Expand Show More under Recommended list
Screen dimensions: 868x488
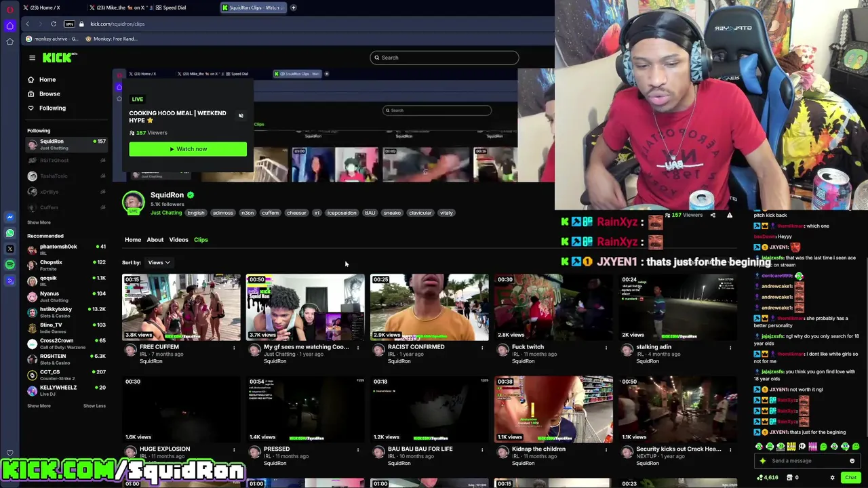[x=39, y=406]
